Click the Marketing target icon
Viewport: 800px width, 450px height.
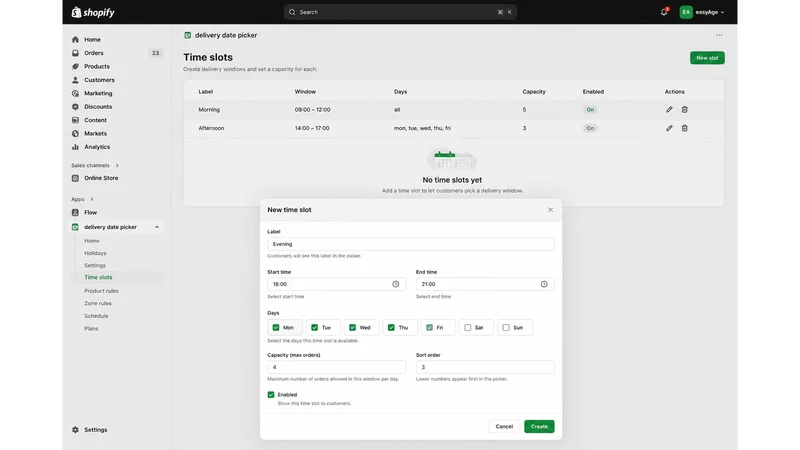click(76, 93)
